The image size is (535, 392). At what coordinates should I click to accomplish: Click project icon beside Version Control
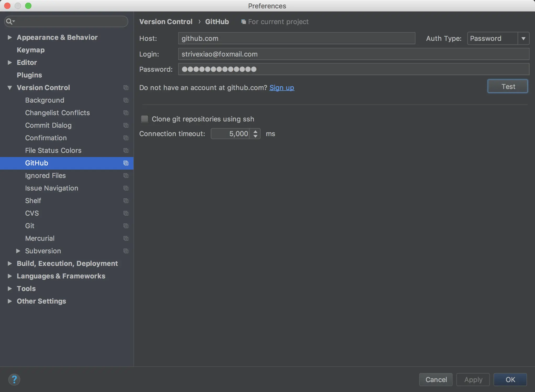pyautogui.click(x=126, y=88)
